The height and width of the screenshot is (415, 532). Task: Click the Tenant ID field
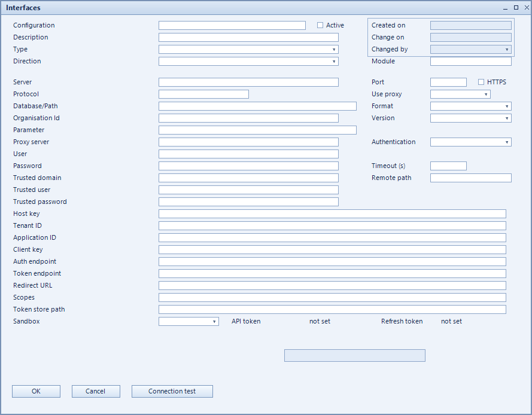pyautogui.click(x=332, y=225)
